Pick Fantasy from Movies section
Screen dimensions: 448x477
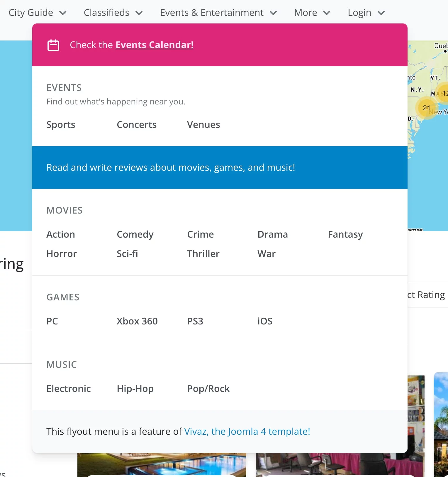pyautogui.click(x=345, y=234)
